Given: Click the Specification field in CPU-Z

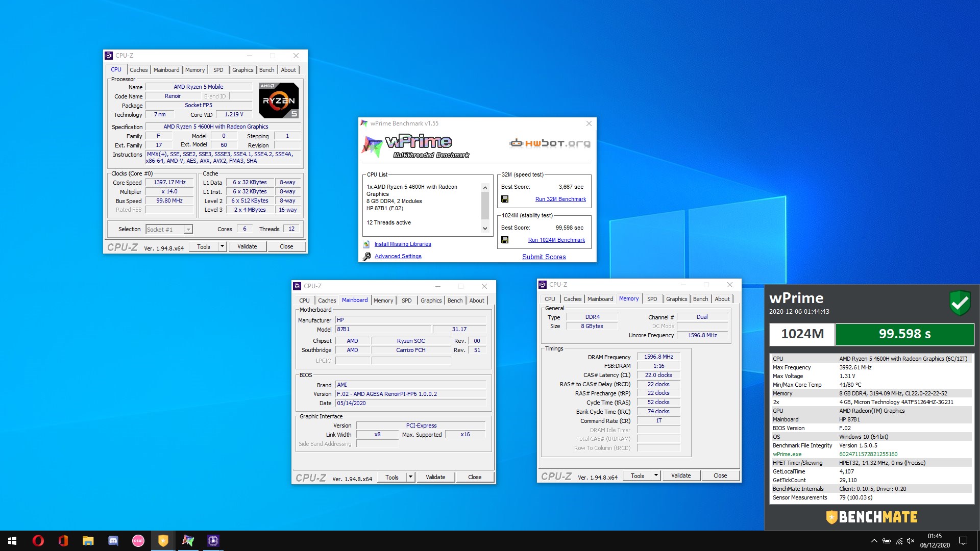Looking at the screenshot, I should pyautogui.click(x=223, y=127).
